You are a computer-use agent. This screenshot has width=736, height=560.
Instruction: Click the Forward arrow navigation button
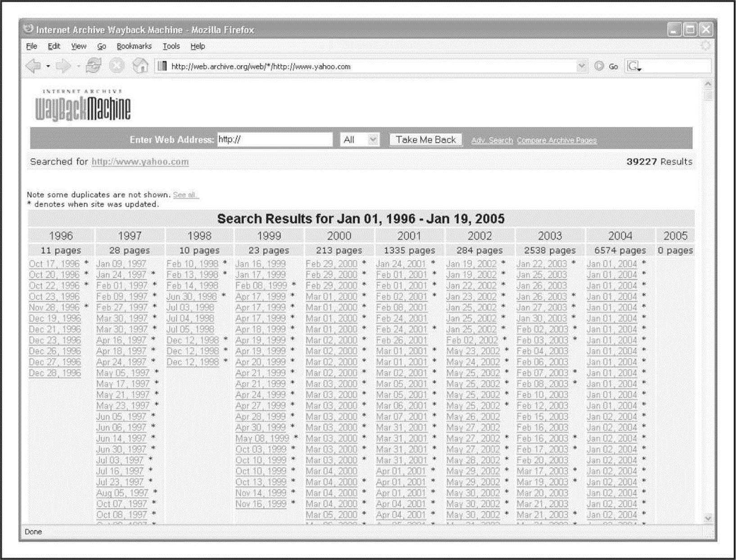pos(63,66)
